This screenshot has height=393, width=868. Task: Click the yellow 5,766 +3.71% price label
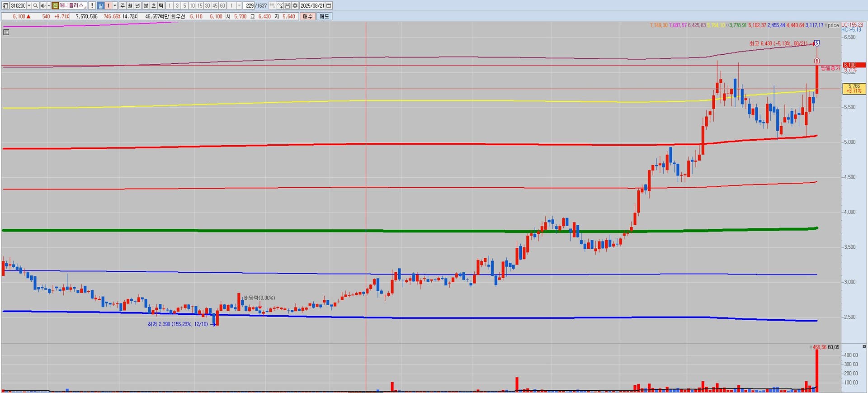854,89
